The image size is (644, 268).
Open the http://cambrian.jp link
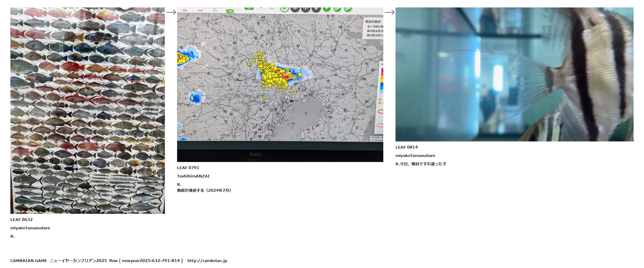tap(207, 261)
